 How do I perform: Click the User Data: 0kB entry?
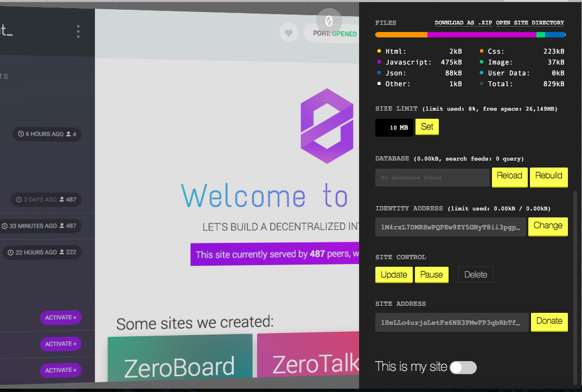click(x=522, y=73)
